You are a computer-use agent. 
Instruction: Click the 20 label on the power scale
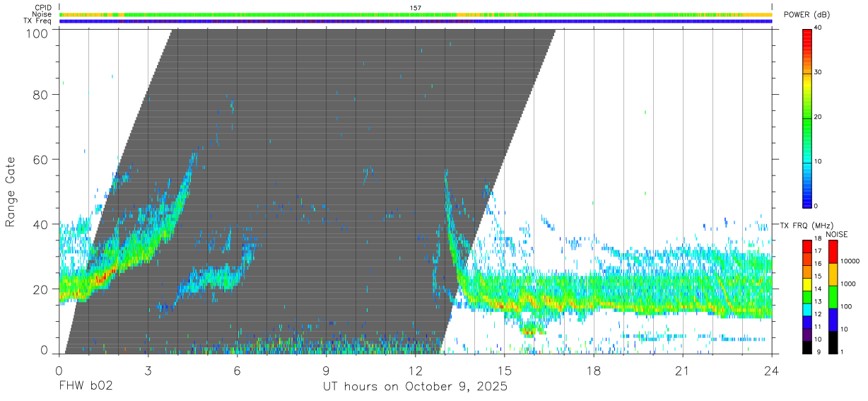pos(819,117)
